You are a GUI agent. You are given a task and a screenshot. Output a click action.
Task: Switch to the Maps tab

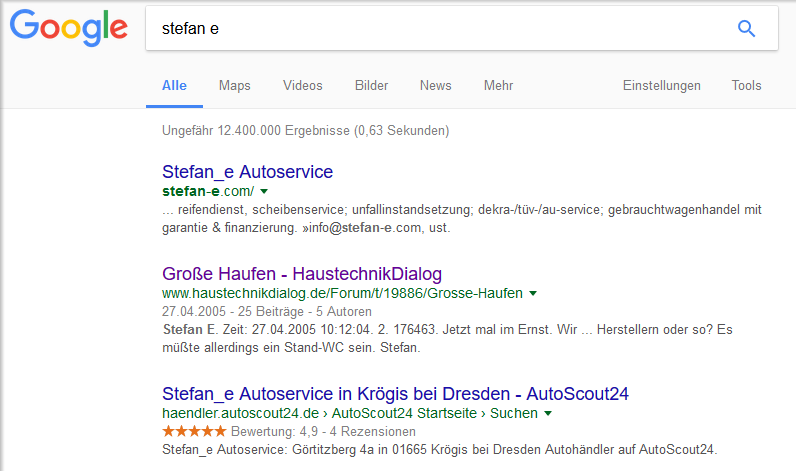[235, 85]
